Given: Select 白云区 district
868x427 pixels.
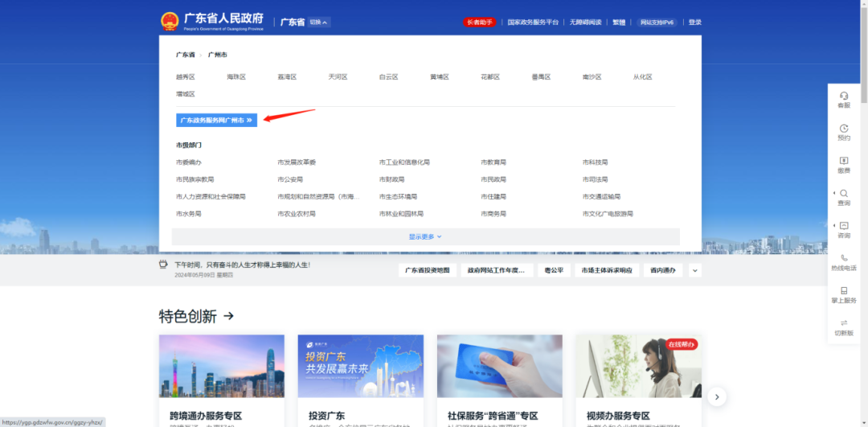Looking at the screenshot, I should 389,77.
